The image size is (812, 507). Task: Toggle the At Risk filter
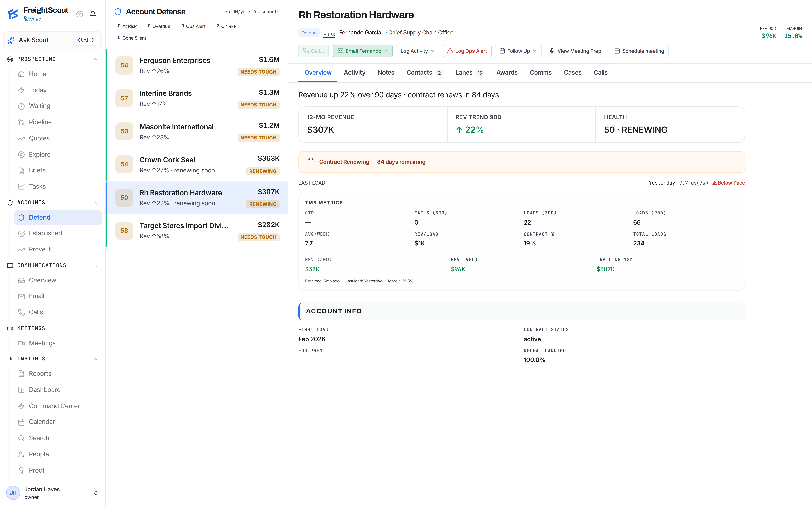(127, 26)
